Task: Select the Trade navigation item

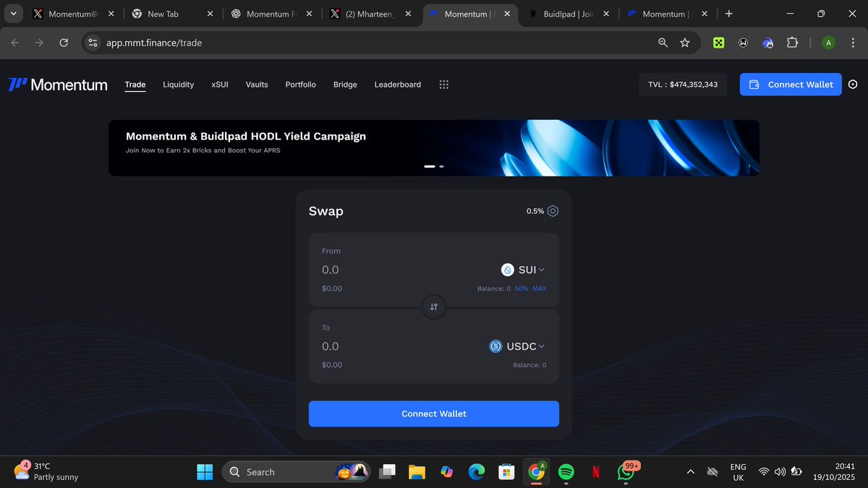Action: (135, 85)
